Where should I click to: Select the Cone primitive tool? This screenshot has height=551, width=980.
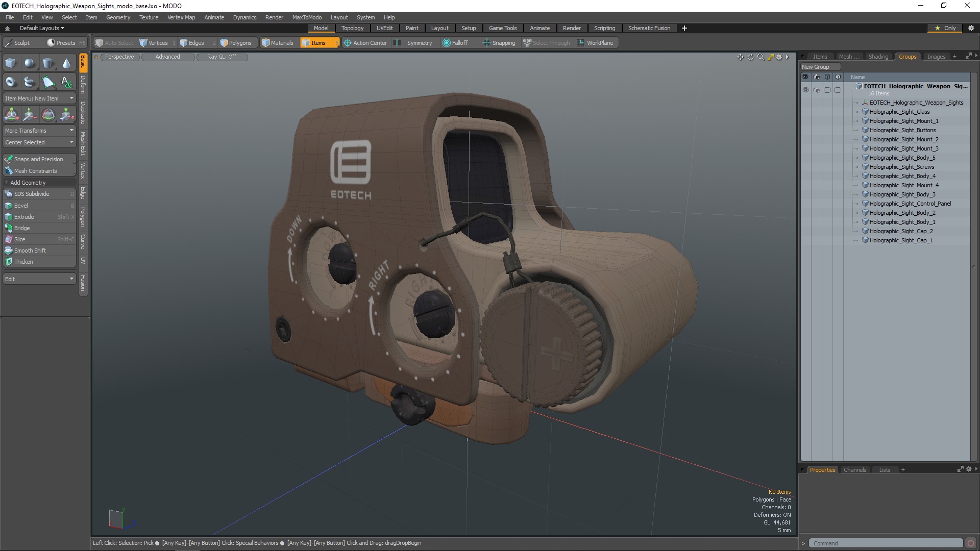67,63
